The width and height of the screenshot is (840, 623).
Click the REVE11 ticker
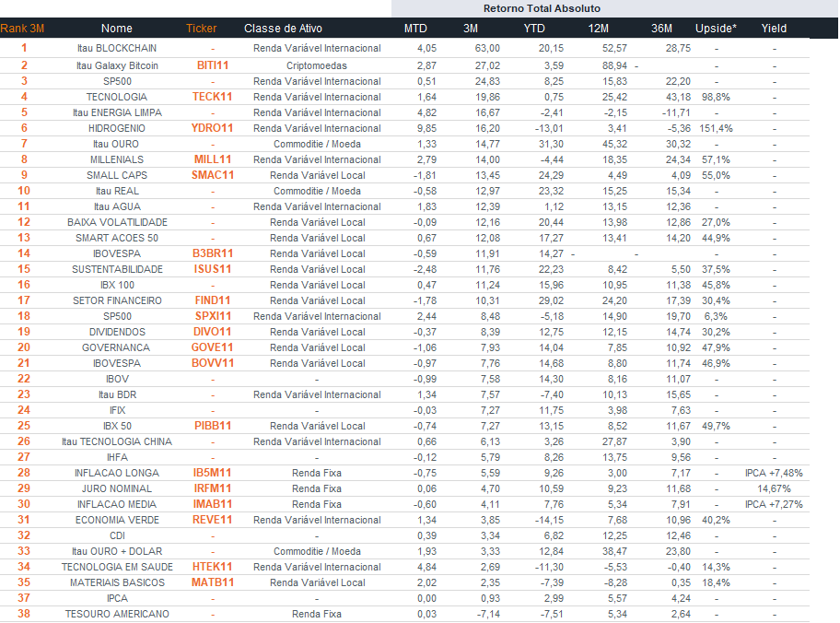[x=213, y=520]
